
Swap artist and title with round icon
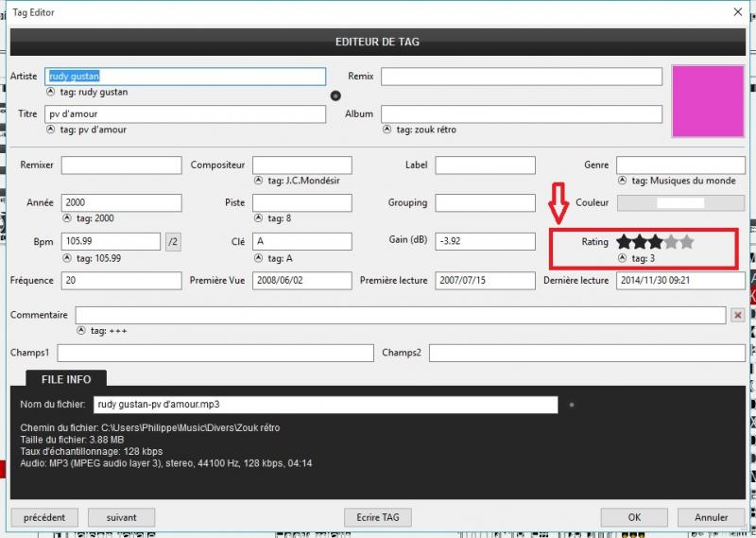(x=335, y=95)
